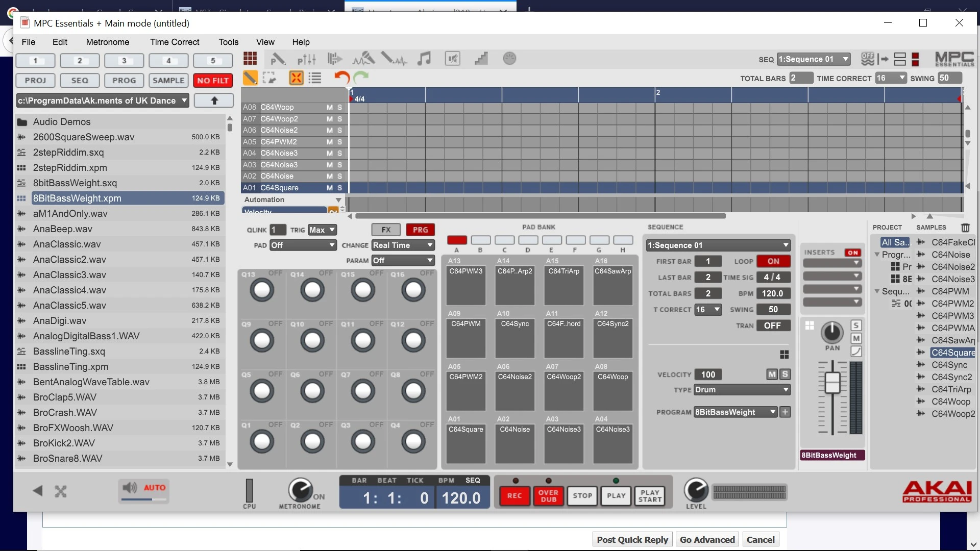Open Song mode music note icon
Image resolution: width=980 pixels, height=551 pixels.
click(424, 59)
